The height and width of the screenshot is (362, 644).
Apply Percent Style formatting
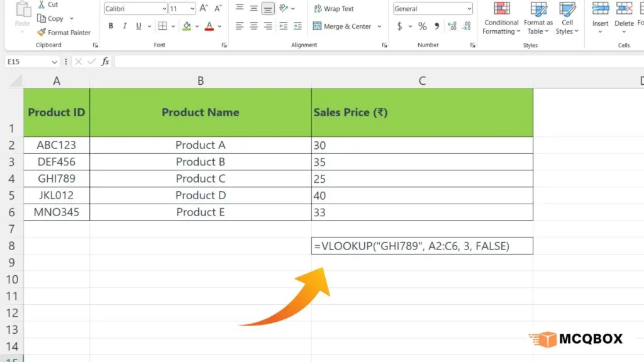pyautogui.click(x=422, y=26)
